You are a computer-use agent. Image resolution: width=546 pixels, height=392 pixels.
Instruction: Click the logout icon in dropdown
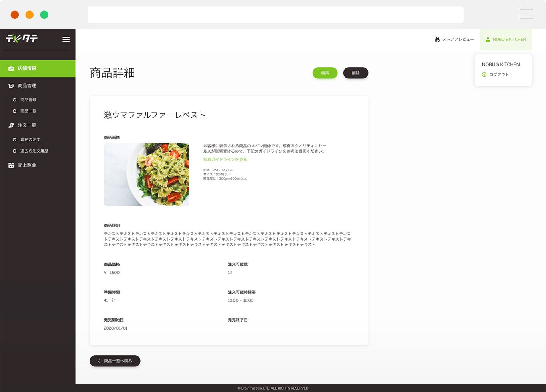pyautogui.click(x=484, y=75)
